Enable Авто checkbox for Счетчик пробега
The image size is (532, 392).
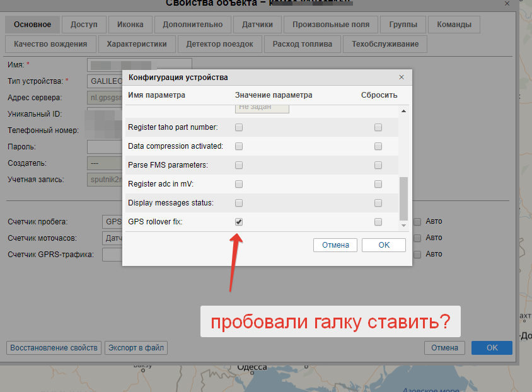coord(417,221)
